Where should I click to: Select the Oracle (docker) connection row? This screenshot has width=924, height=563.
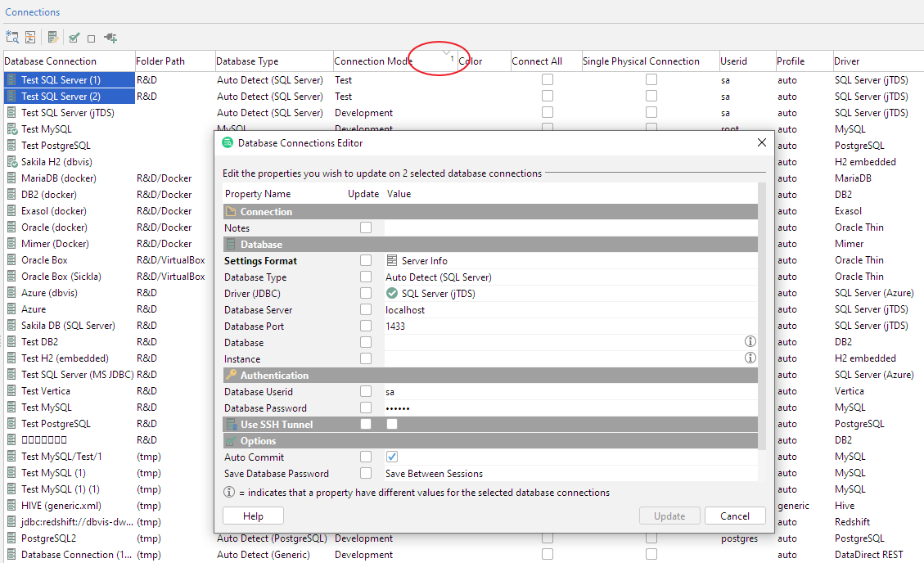54,227
